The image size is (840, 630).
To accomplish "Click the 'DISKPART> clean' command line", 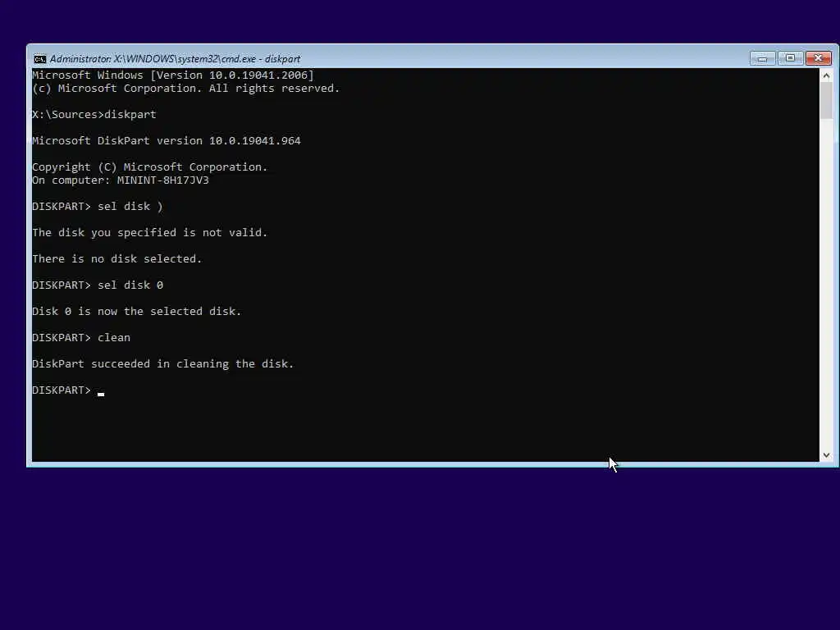I will (x=81, y=337).
